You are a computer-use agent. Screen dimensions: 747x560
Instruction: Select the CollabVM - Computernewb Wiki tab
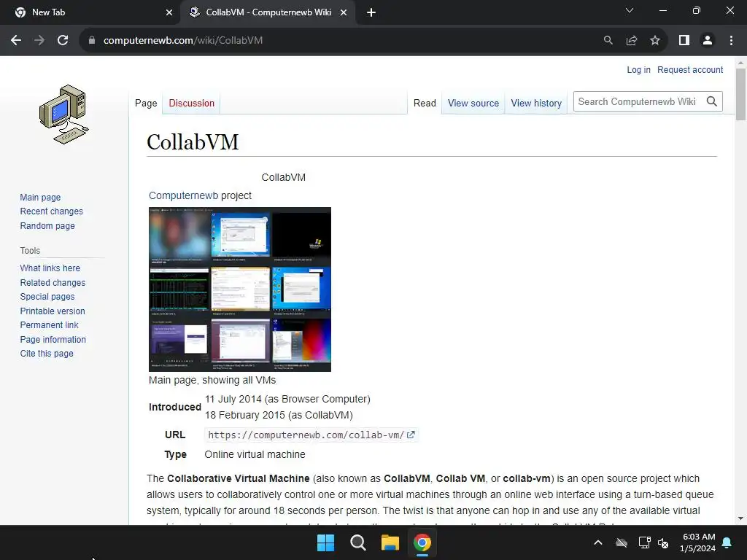267,13
